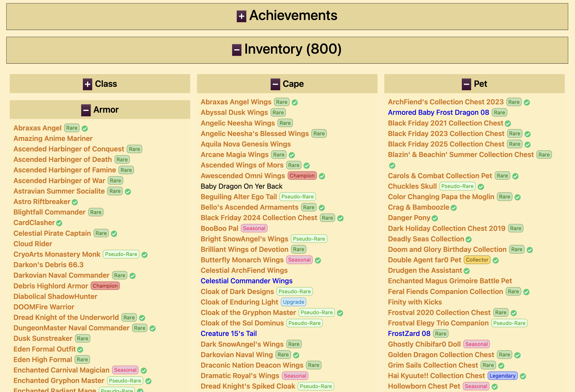The image size is (575, 392).
Task: Click Pseudo-Rare badge on CryoArts Monastery Monk
Action: pos(121,254)
